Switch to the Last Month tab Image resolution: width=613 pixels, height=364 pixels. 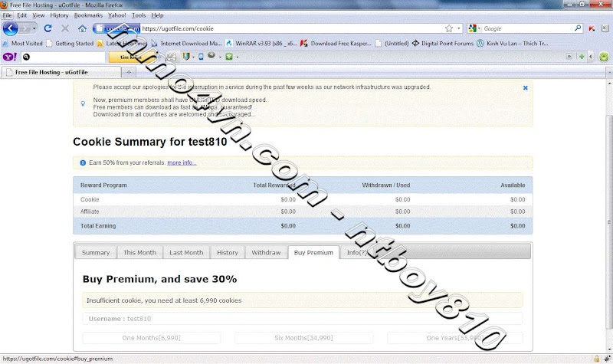[186, 253]
